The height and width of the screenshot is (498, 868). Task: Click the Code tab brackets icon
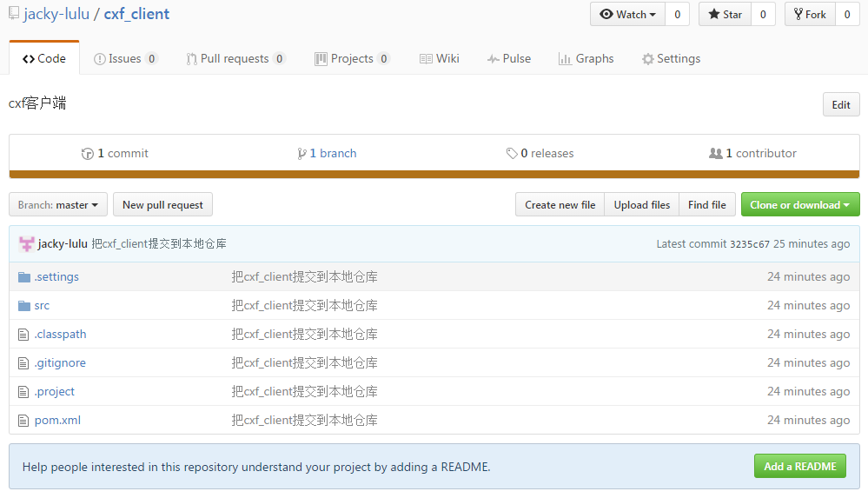click(28, 59)
